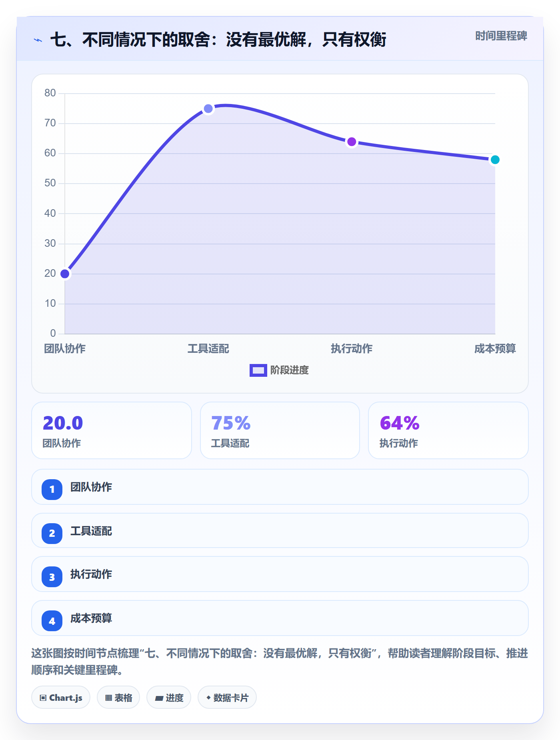
Task: Select the cyan 成本预算 data point
Action: (x=495, y=160)
